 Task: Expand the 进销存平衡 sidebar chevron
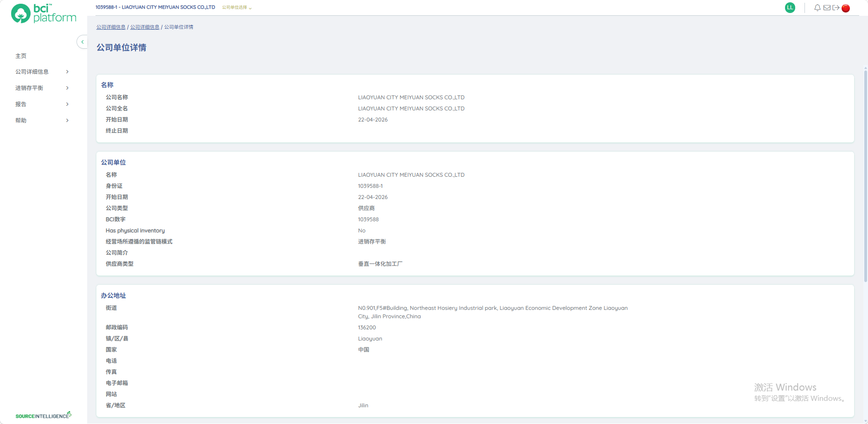tap(67, 88)
